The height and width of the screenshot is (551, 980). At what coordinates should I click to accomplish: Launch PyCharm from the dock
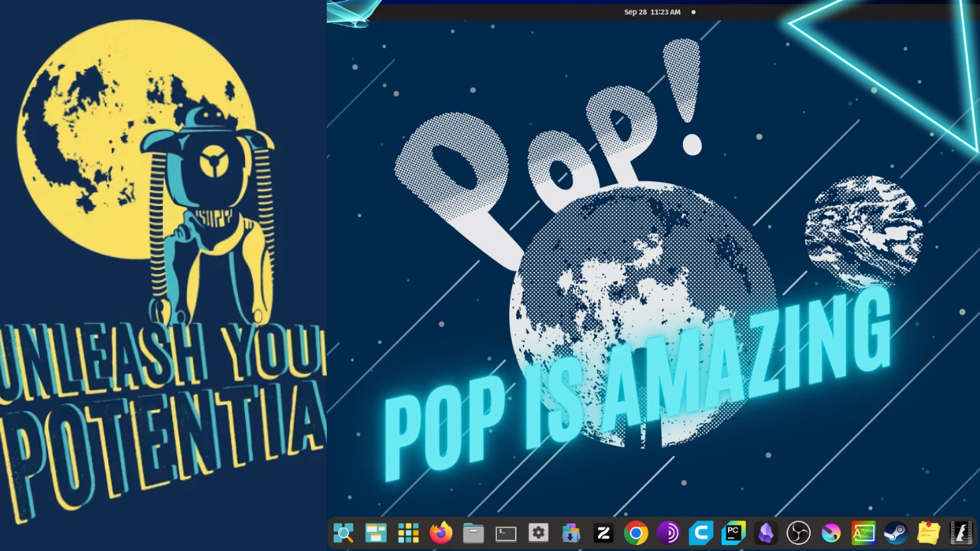(733, 533)
